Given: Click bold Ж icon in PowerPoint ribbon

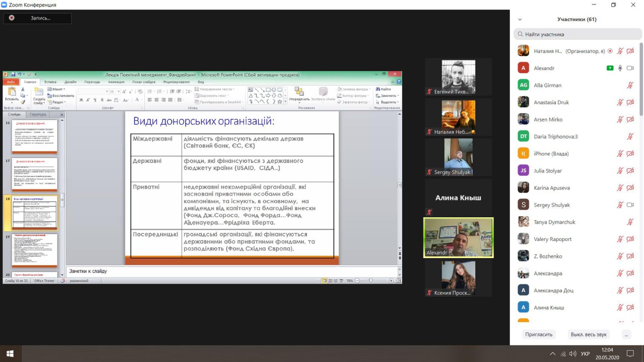Looking at the screenshot, I should click(x=81, y=100).
